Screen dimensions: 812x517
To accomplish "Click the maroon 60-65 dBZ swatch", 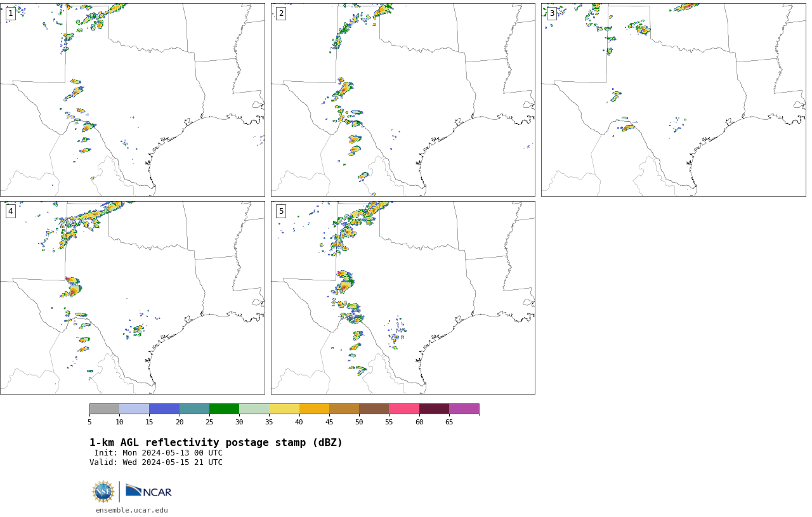I will tap(434, 409).
